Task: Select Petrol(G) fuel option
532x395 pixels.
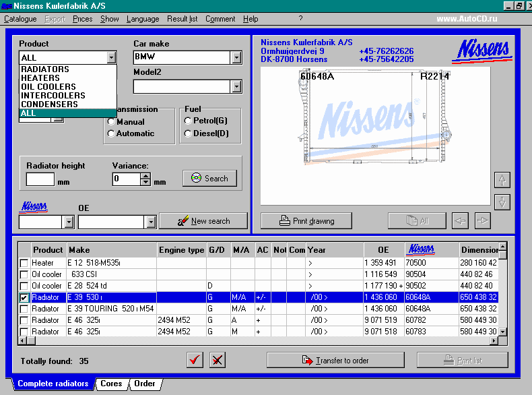Action: point(188,121)
